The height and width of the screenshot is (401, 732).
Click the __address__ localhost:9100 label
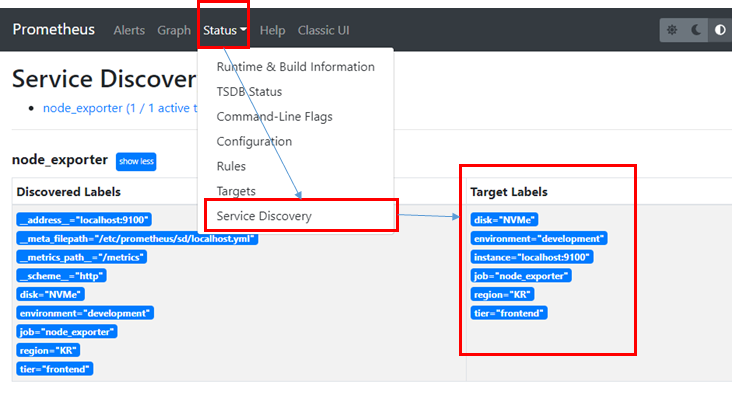tap(84, 219)
